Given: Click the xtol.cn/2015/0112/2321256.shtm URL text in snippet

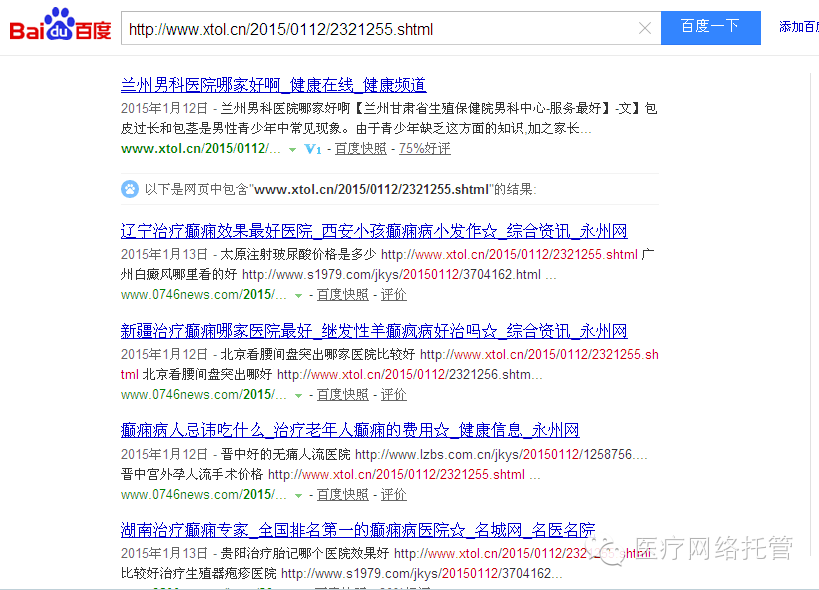Looking at the screenshot, I should (x=410, y=374).
